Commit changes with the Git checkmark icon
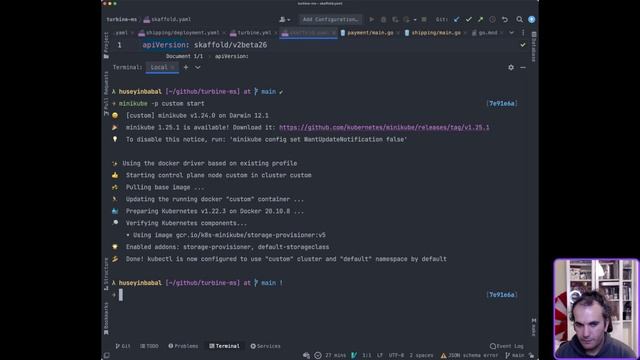 click(469, 19)
